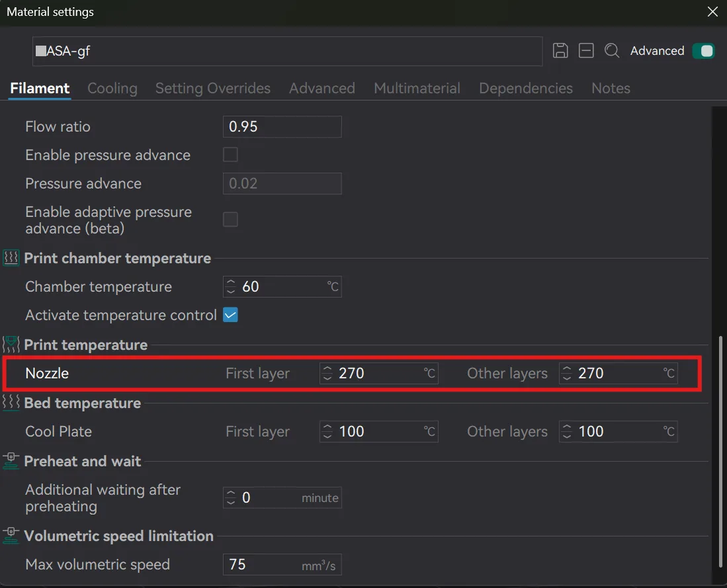
Task: Click the Flow ratio input field
Action: [282, 126]
